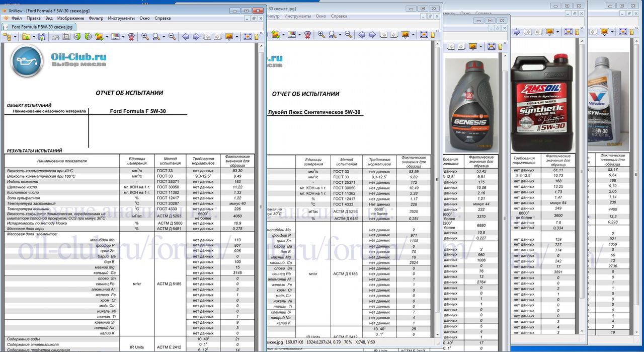The width and height of the screenshot is (644, 352).
Task: Expand Browser dropdown arrow in Ford Formula window
Action: click(15, 37)
